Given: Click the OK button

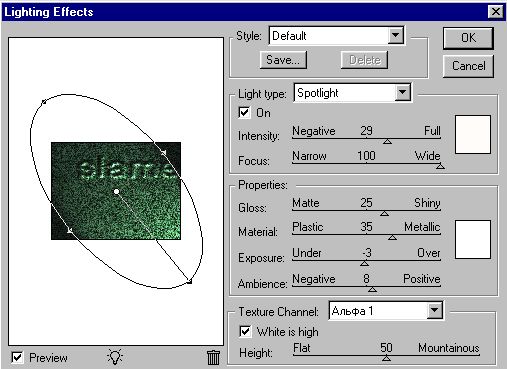Looking at the screenshot, I should tap(468, 38).
